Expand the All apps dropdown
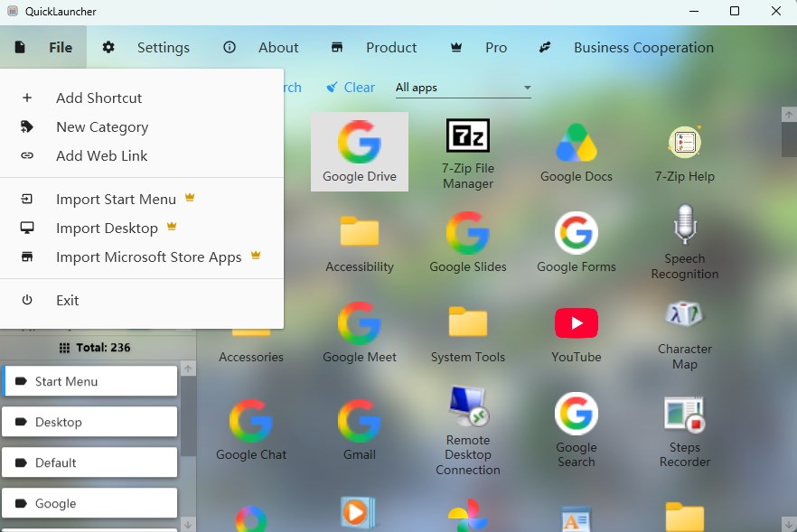 [x=463, y=88]
